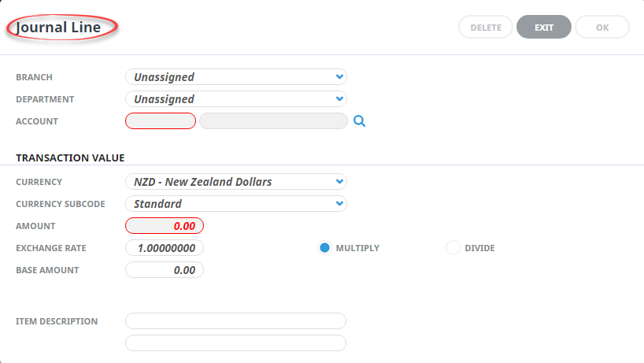Click the Amount field showing 0.00
Image resolution: width=644 pixels, height=363 pixels.
point(165,226)
